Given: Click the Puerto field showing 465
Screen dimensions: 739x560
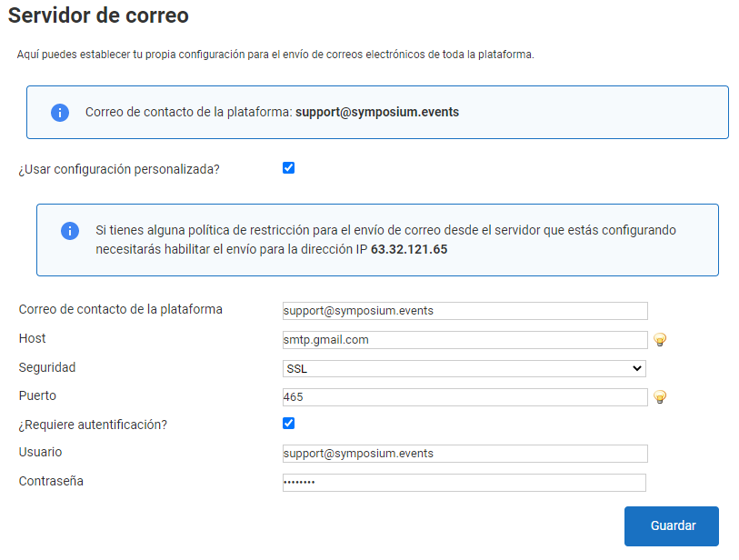Looking at the screenshot, I should (x=464, y=397).
